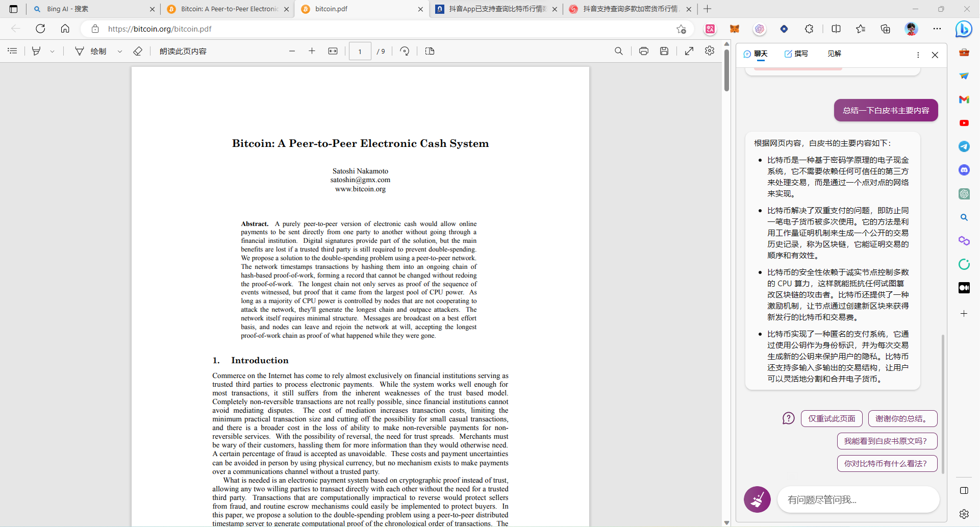Image resolution: width=980 pixels, height=527 pixels.
Task: Click the fit to width icon
Action: tap(333, 51)
